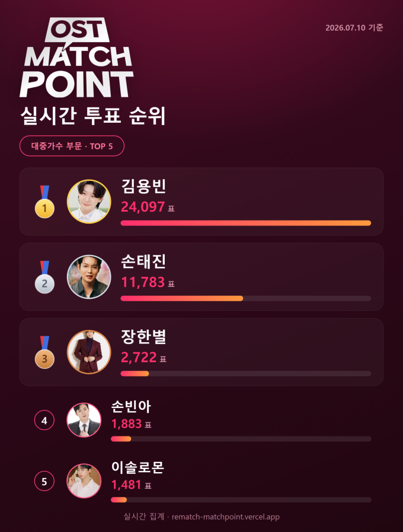Click the gold medal rank 1 icon
This screenshot has width=403, height=532.
(44, 202)
